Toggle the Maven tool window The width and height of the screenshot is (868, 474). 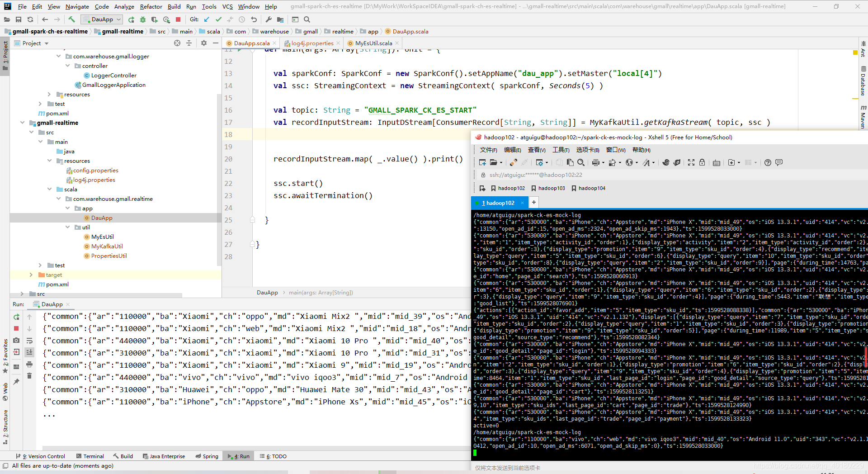[863, 117]
